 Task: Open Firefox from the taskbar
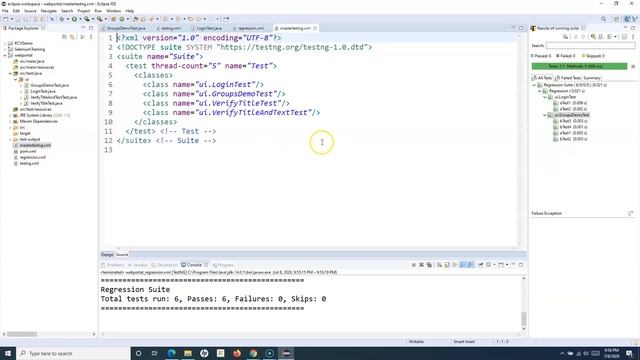coord(237,353)
